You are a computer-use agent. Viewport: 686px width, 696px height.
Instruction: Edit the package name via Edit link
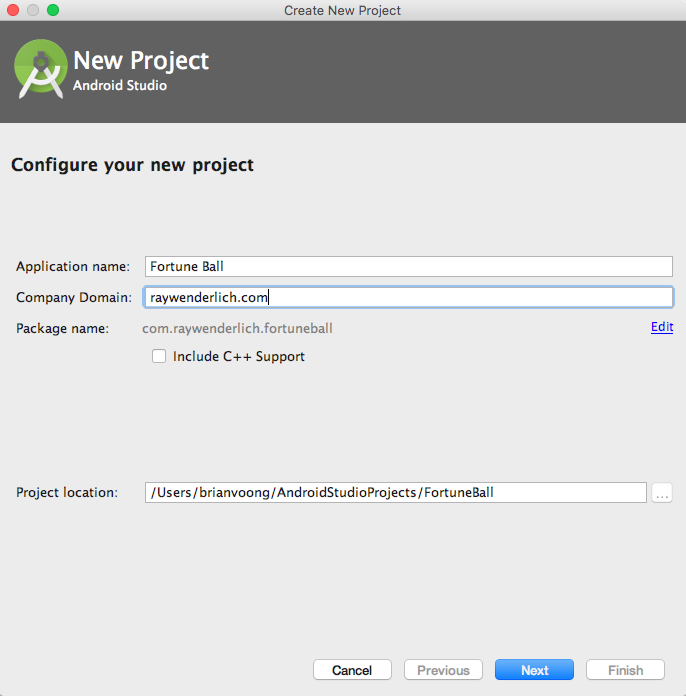[x=661, y=327]
